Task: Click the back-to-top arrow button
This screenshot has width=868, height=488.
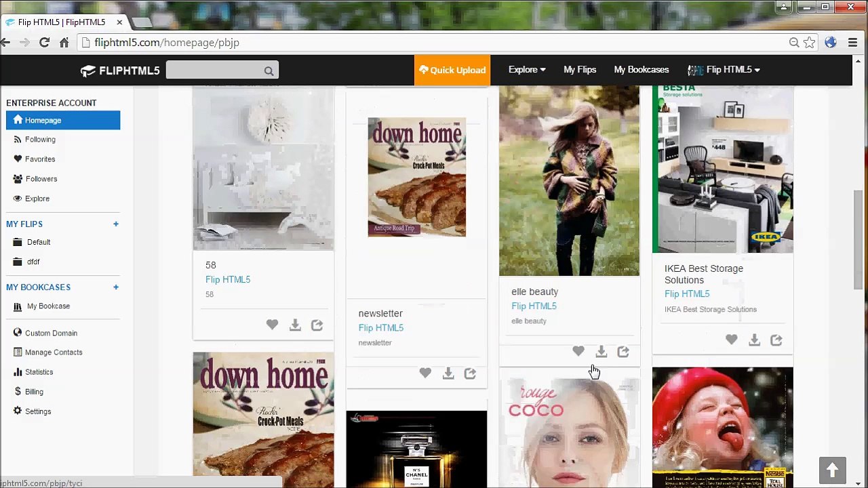Action: (x=832, y=470)
